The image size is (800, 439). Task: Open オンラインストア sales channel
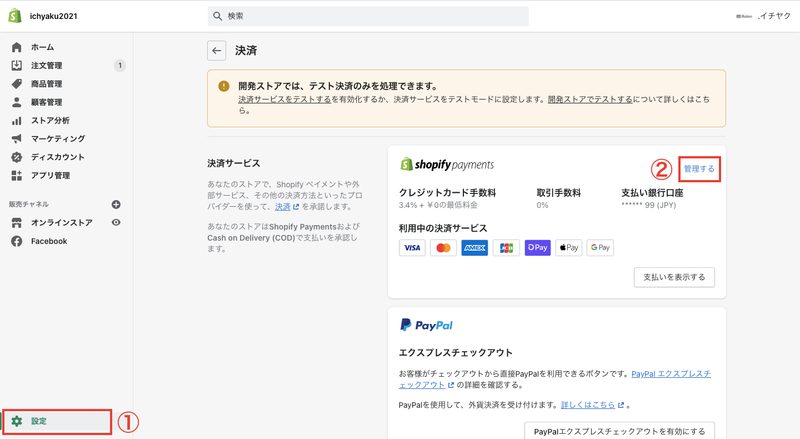coord(61,223)
